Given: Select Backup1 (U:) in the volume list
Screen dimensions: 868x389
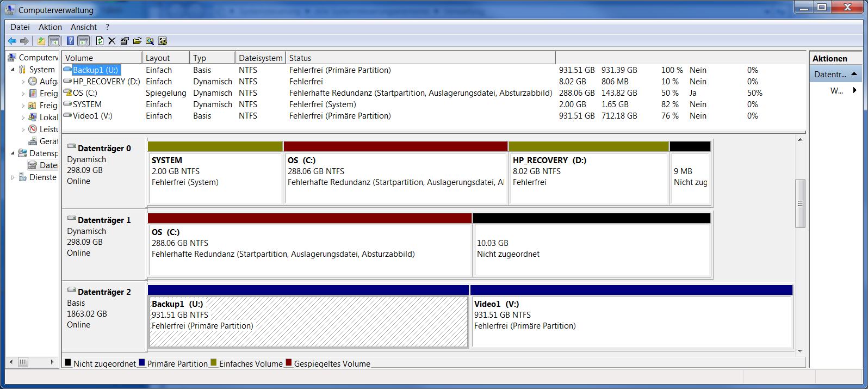Looking at the screenshot, I should (x=95, y=70).
